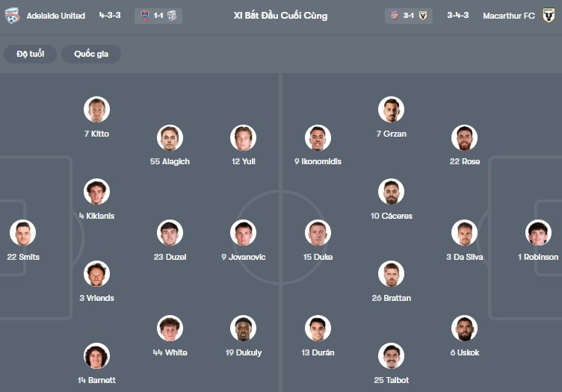Image resolution: width=562 pixels, height=392 pixels.
Task: Open Cáceres' player avatar
Action: tap(391, 192)
